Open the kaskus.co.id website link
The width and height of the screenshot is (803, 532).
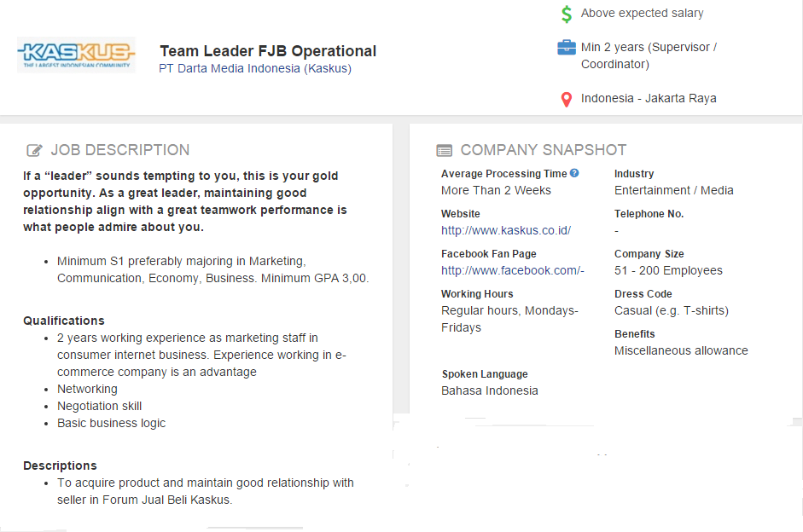tap(506, 230)
